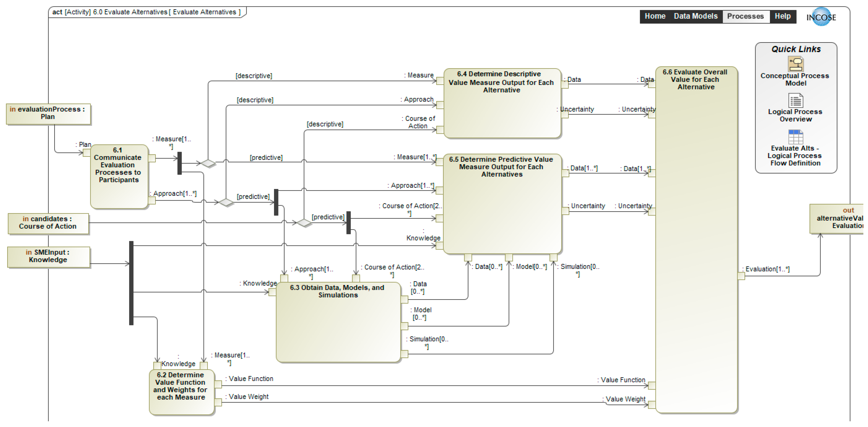This screenshot has width=868, height=427.
Task: Click the decision diamond on Approach flow
Action: tap(226, 202)
